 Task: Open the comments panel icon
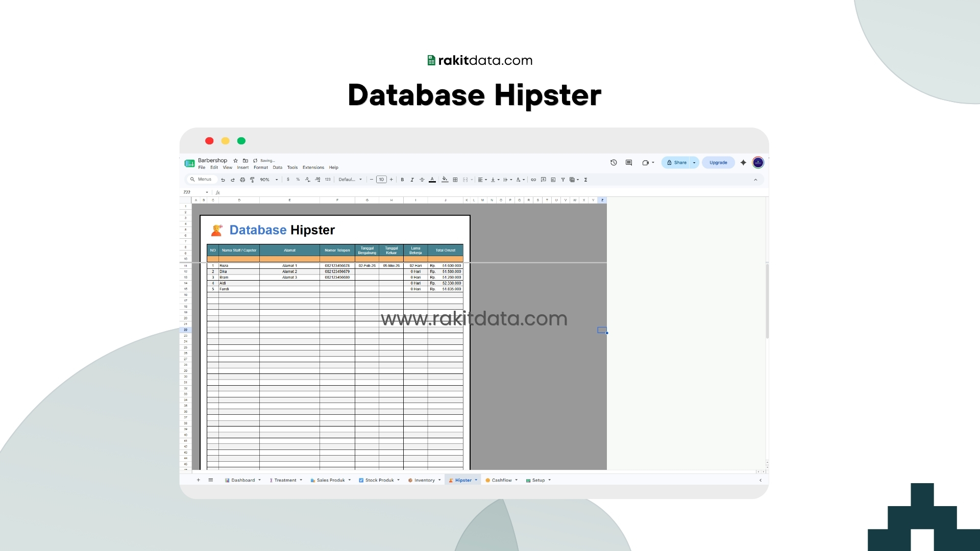click(x=629, y=163)
